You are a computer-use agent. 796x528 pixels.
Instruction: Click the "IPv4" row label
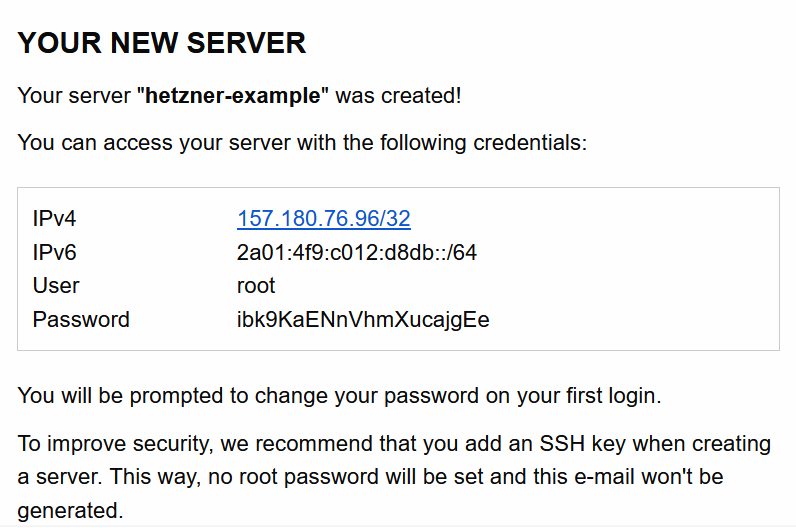point(55,219)
